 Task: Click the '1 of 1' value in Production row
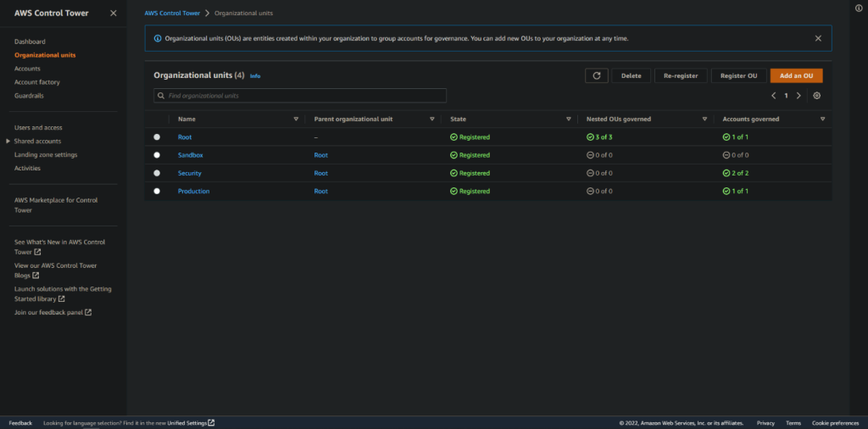tap(739, 191)
